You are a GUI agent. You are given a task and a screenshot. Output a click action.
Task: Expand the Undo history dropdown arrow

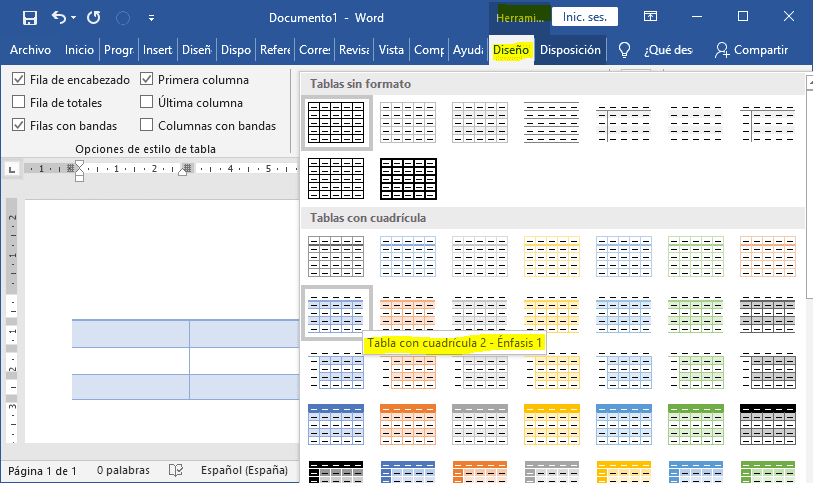(74, 18)
